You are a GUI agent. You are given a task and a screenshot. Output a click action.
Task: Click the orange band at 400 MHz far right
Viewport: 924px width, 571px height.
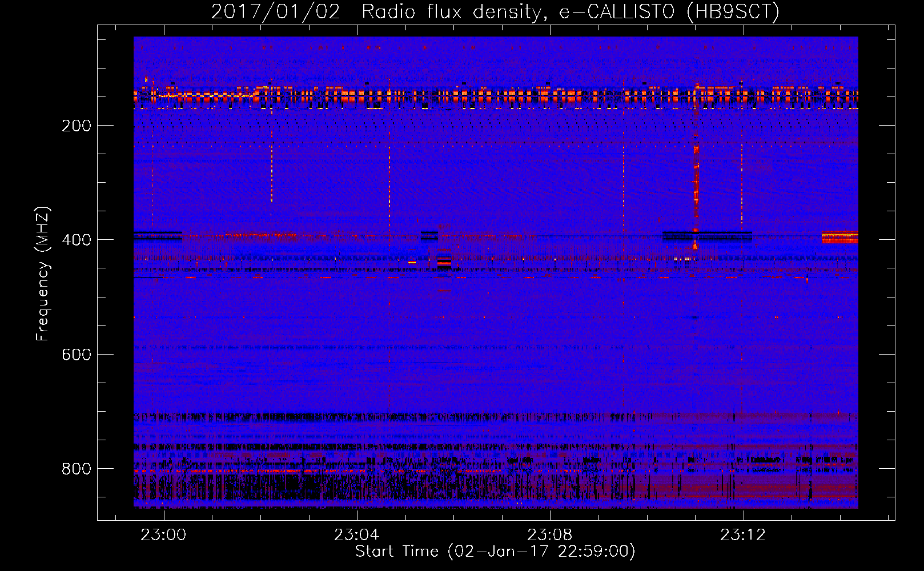(x=839, y=237)
